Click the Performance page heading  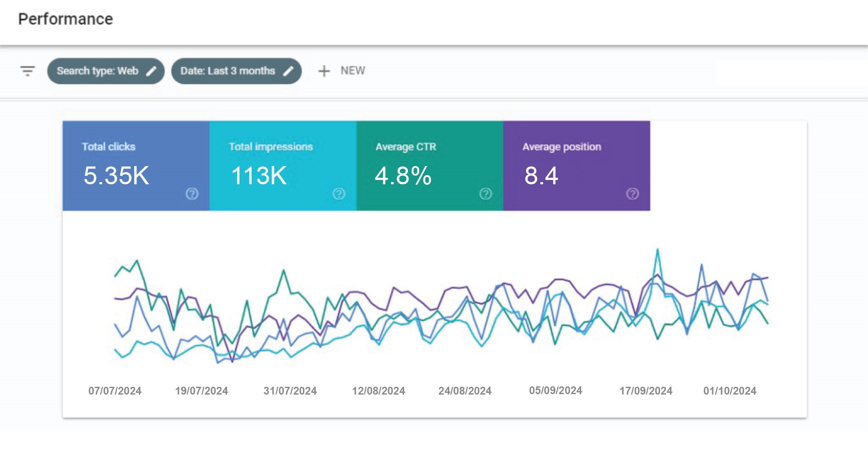click(x=66, y=19)
